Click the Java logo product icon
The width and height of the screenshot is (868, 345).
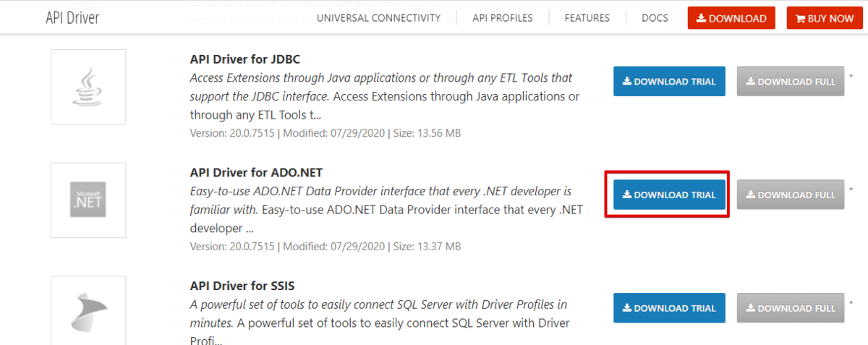pos(88,87)
